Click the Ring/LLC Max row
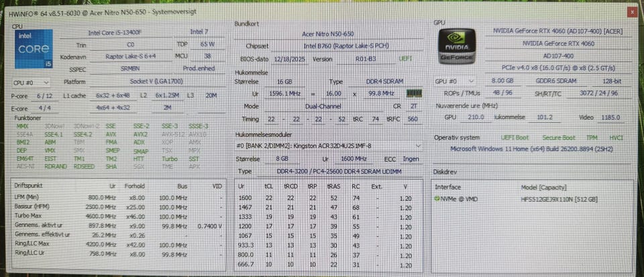The width and height of the screenshot is (644, 277). [x=118, y=244]
